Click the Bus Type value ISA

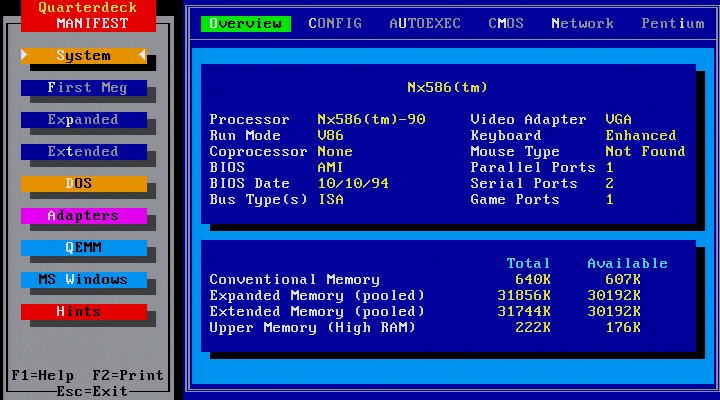pos(331,200)
